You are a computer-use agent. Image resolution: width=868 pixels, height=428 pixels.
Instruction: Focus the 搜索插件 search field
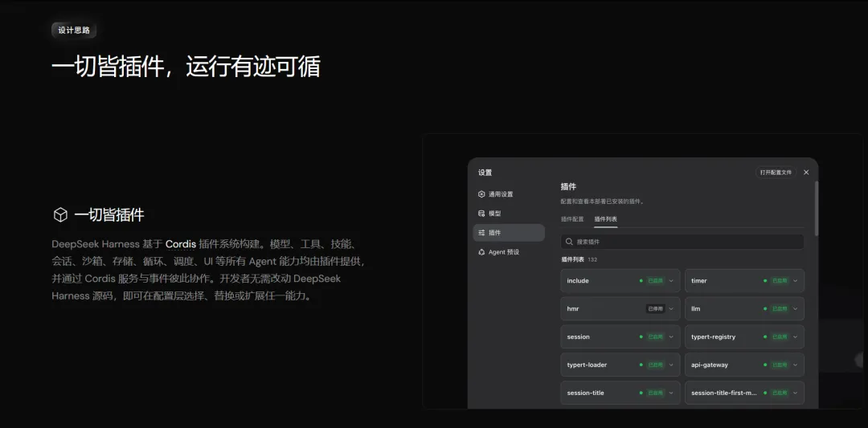coord(682,242)
